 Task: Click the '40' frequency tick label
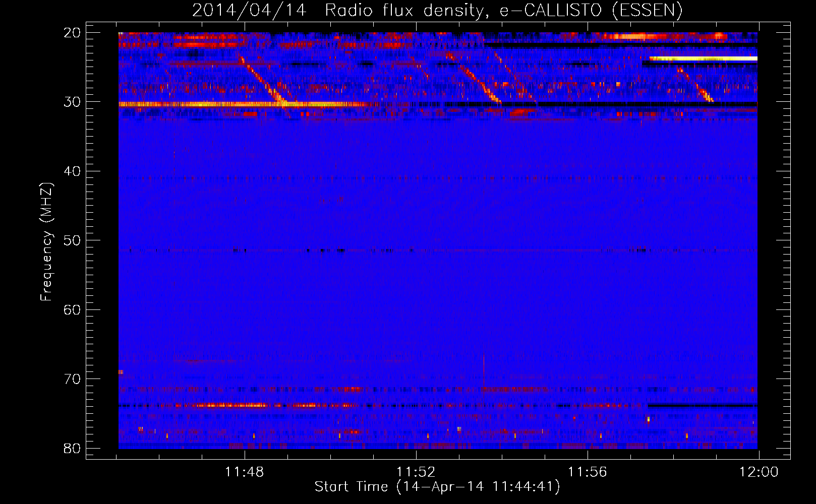[72, 171]
